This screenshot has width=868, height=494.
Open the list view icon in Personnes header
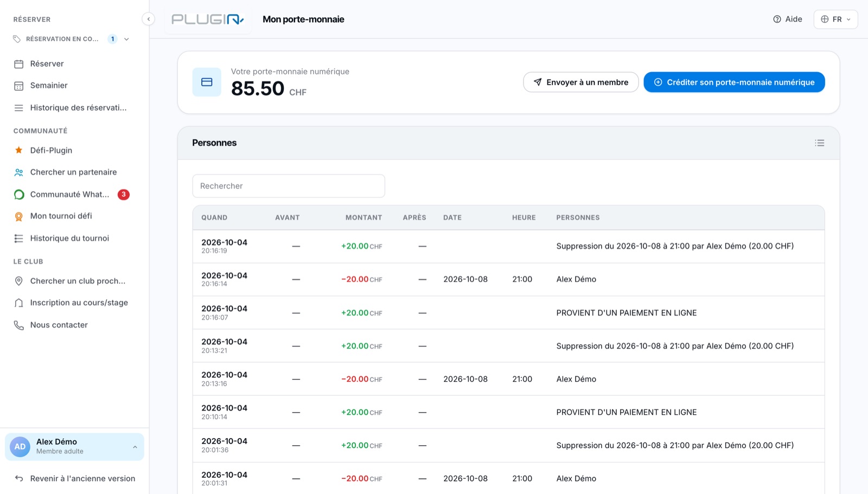click(819, 143)
